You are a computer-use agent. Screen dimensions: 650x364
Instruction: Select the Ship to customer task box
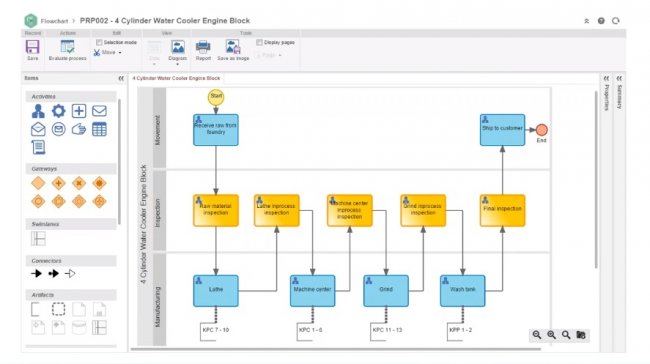click(x=502, y=130)
